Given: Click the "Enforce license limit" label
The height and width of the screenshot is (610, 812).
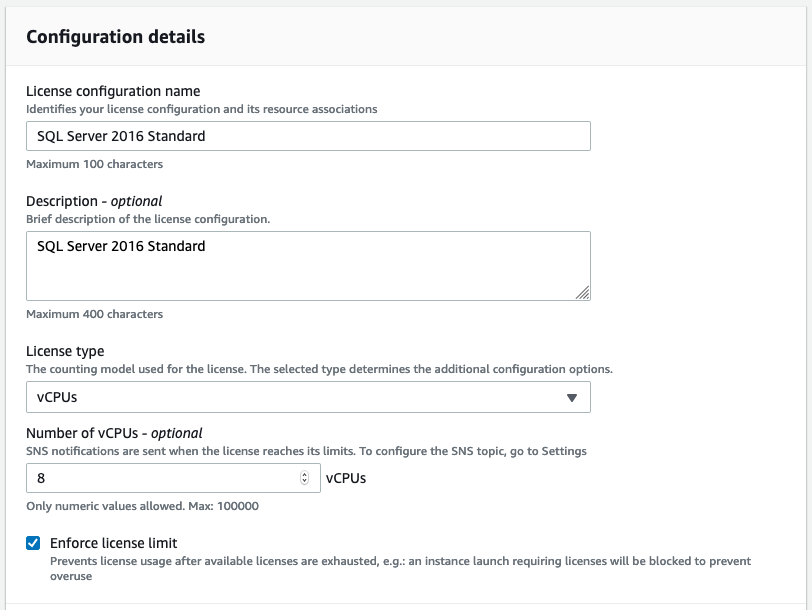Looking at the screenshot, I should tap(113, 543).
